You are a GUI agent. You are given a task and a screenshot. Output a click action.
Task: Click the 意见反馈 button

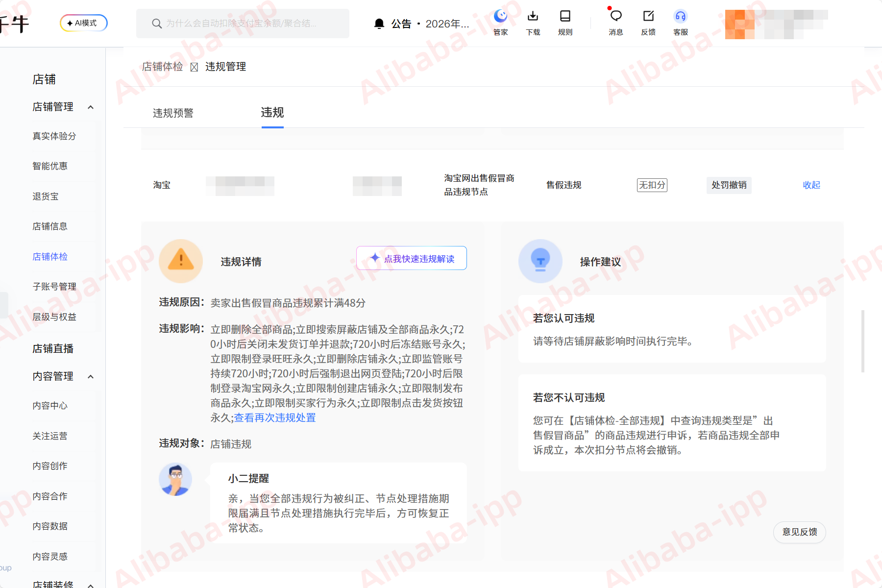point(800,532)
